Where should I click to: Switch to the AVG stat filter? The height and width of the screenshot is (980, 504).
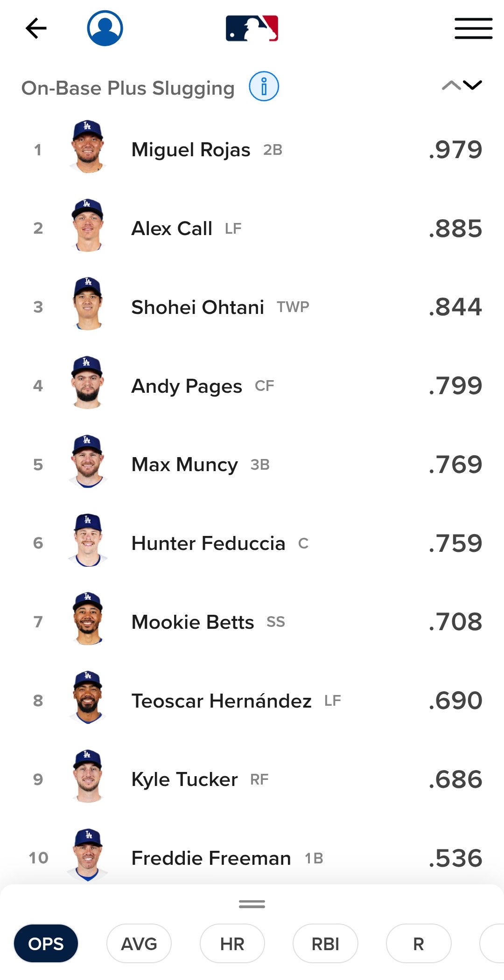coord(139,944)
